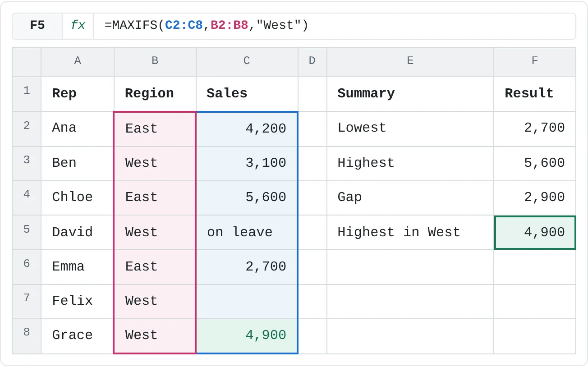Select row 6 header

coord(27,267)
